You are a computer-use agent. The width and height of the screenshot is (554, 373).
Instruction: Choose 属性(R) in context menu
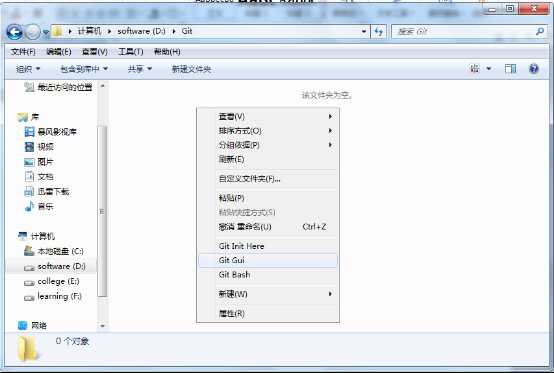268,313
